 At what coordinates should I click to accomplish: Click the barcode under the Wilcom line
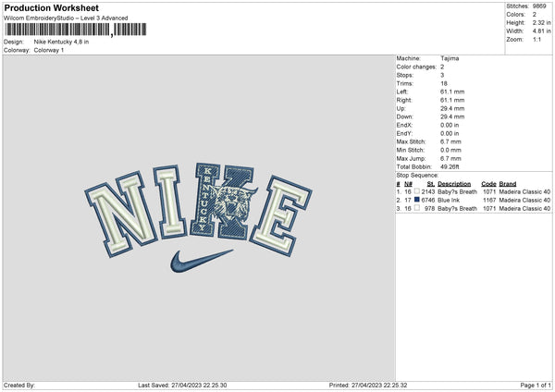tap(75, 30)
